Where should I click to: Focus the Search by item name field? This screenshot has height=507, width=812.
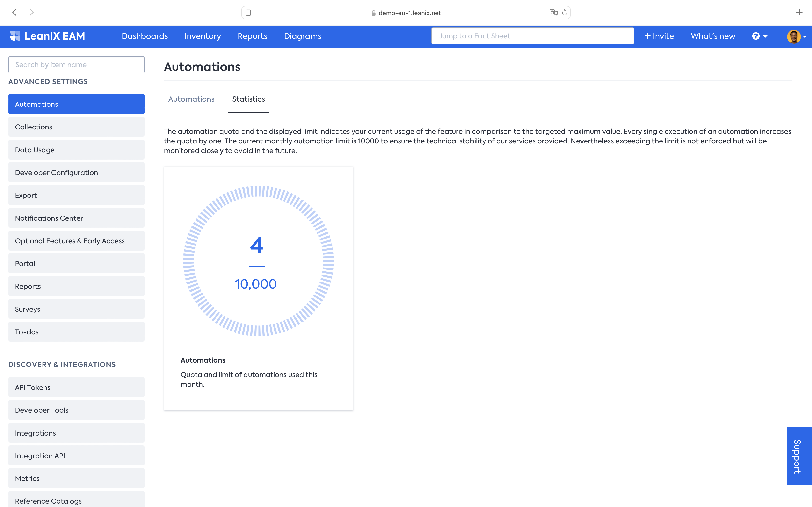click(x=77, y=65)
